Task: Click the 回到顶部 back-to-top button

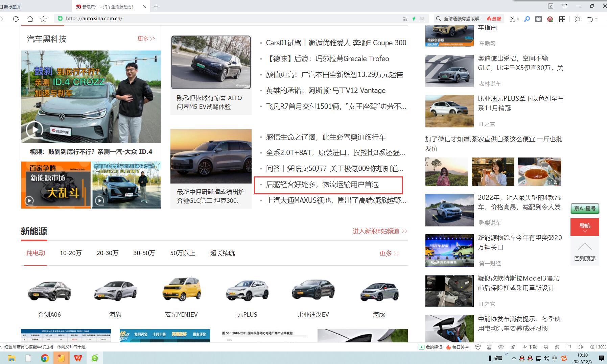Action: point(585,251)
